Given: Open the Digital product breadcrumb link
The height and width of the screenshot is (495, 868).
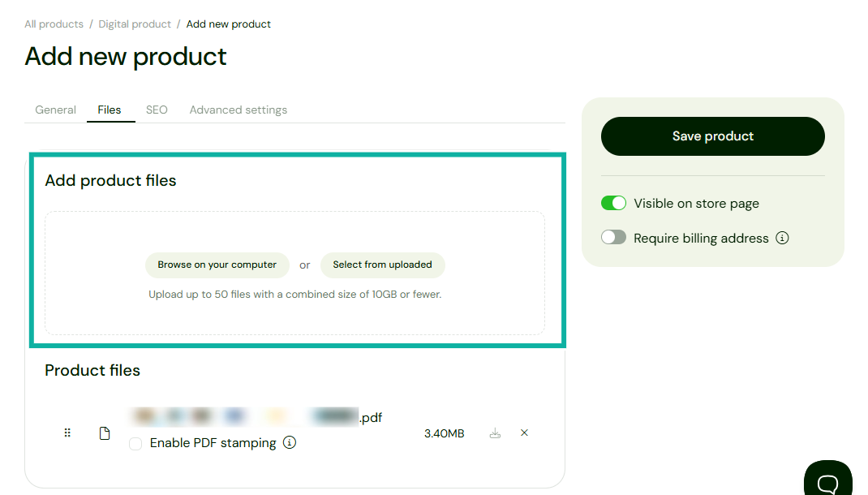Looking at the screenshot, I should click(x=134, y=24).
